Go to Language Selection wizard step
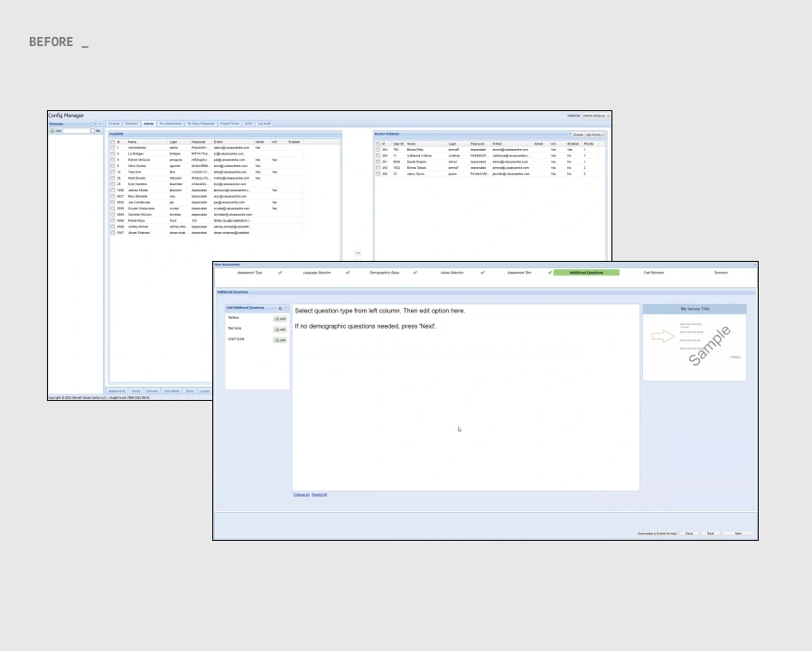 click(317, 273)
